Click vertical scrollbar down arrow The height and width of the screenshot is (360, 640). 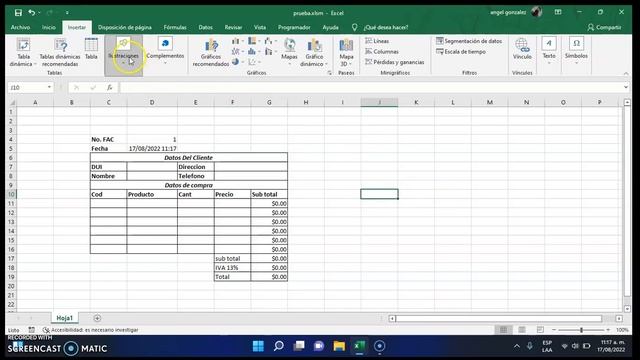[627, 309]
